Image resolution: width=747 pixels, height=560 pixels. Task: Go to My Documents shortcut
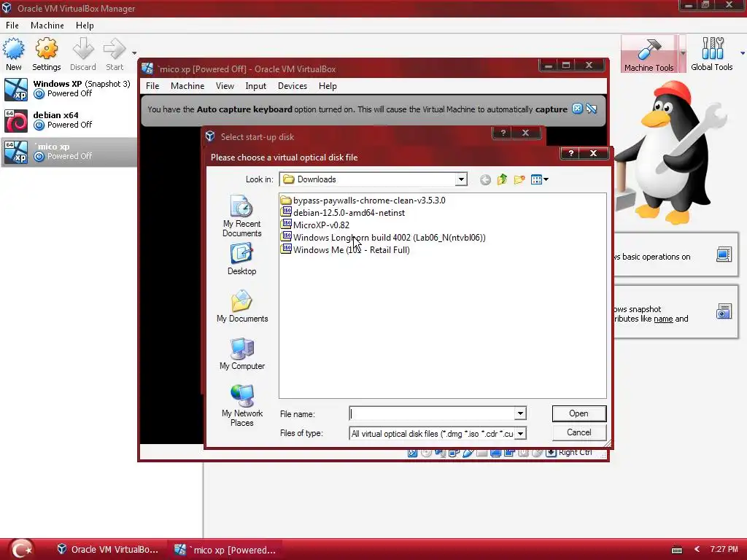[x=242, y=306]
